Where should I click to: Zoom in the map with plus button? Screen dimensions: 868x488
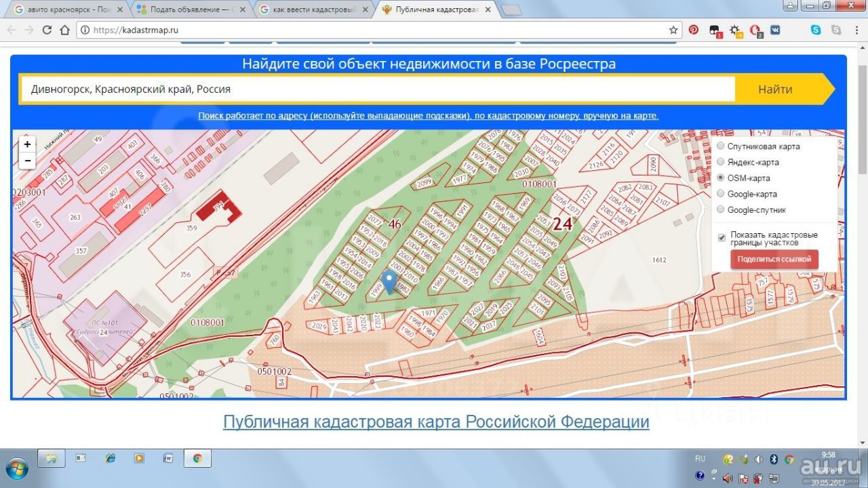click(x=27, y=144)
